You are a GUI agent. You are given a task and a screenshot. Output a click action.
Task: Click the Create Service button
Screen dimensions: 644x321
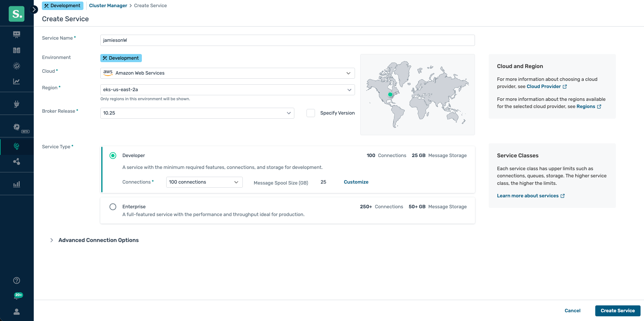(617, 311)
